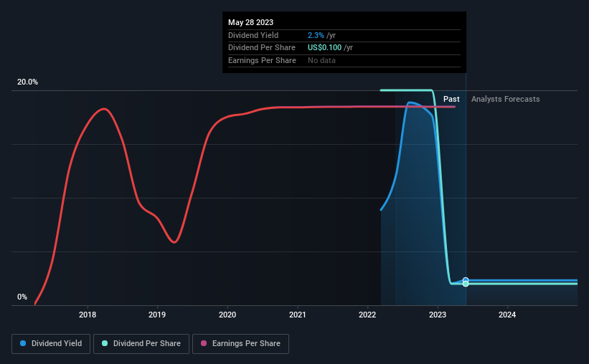The width and height of the screenshot is (589, 364).
Task: Click the 2.3% dividend yield tooltip value
Action: 316,35
